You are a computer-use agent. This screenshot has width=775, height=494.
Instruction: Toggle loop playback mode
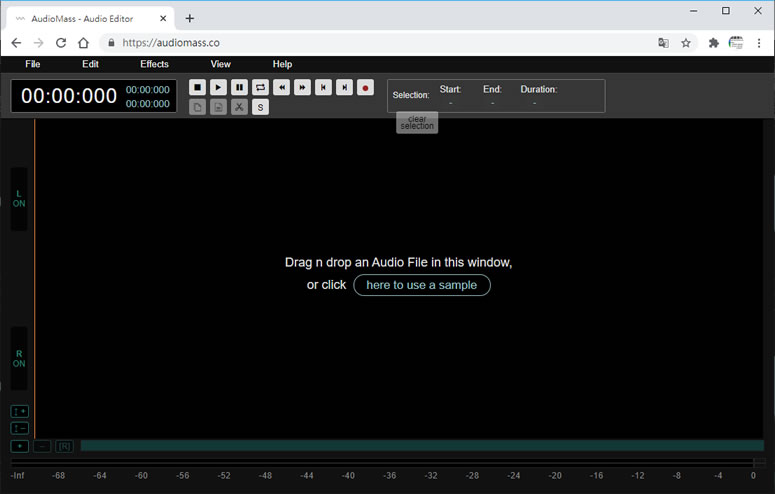click(260, 88)
